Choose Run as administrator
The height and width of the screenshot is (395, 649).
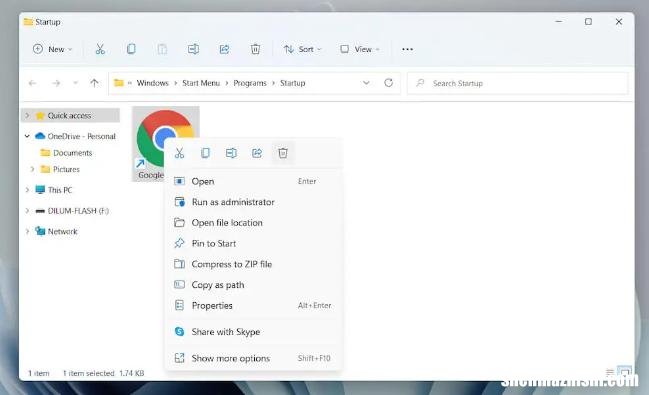coord(253,202)
